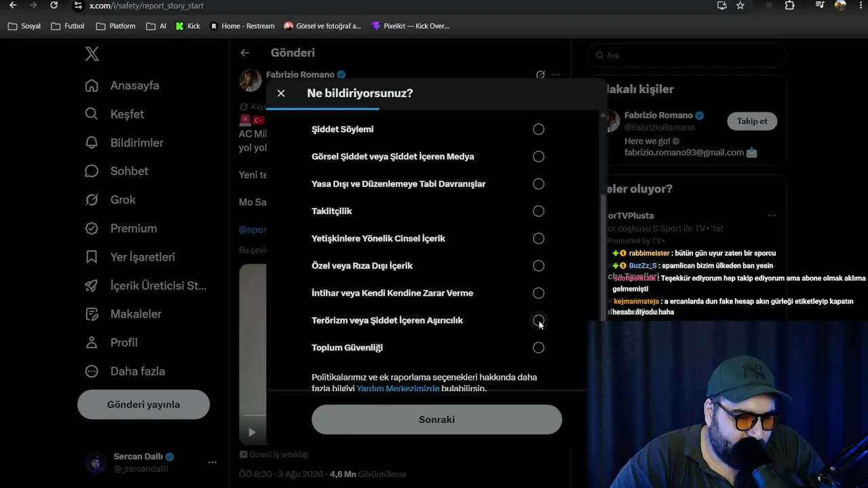This screenshot has height=488, width=868.
Task: Open the Pixelkit — Kick Over... bookmark
Action: [x=411, y=26]
